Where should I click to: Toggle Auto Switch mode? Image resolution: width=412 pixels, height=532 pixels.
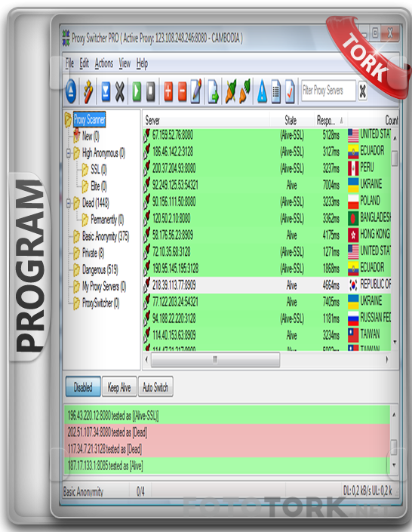click(x=155, y=386)
